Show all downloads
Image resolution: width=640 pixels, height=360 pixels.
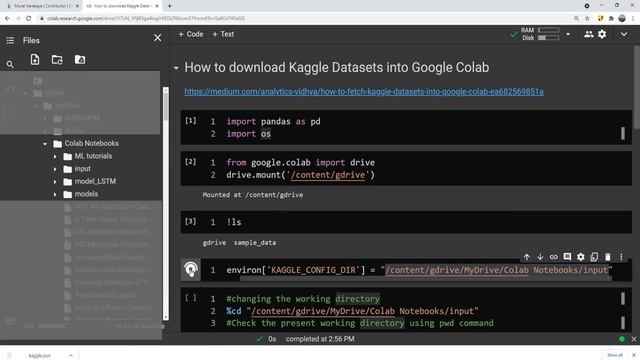pyautogui.click(x=615, y=355)
